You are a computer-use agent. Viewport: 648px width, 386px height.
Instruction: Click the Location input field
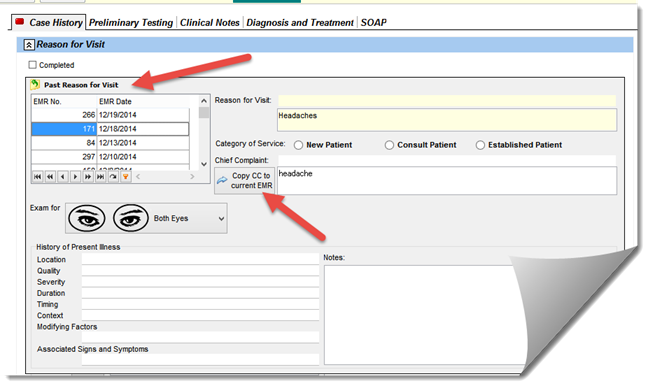[x=200, y=259]
